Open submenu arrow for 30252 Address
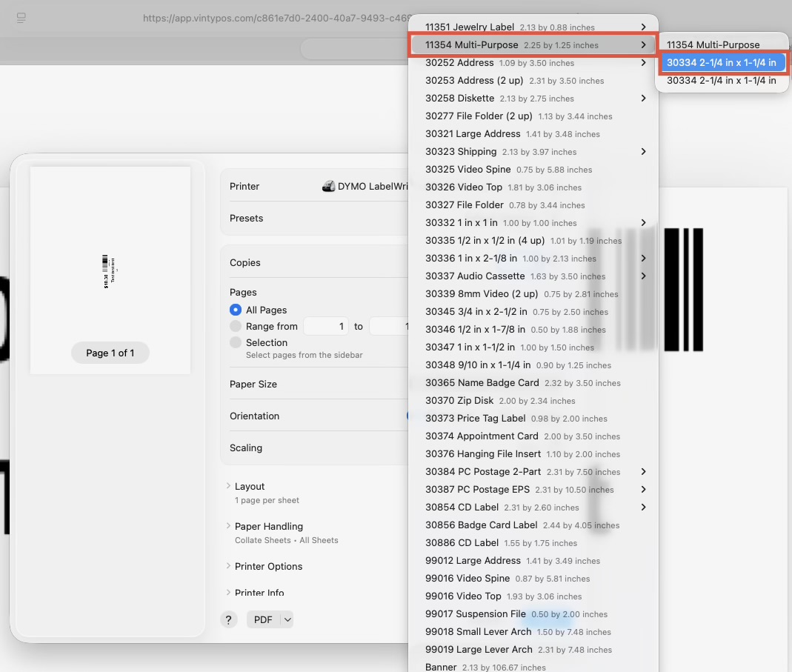The width and height of the screenshot is (792, 672). 643,63
